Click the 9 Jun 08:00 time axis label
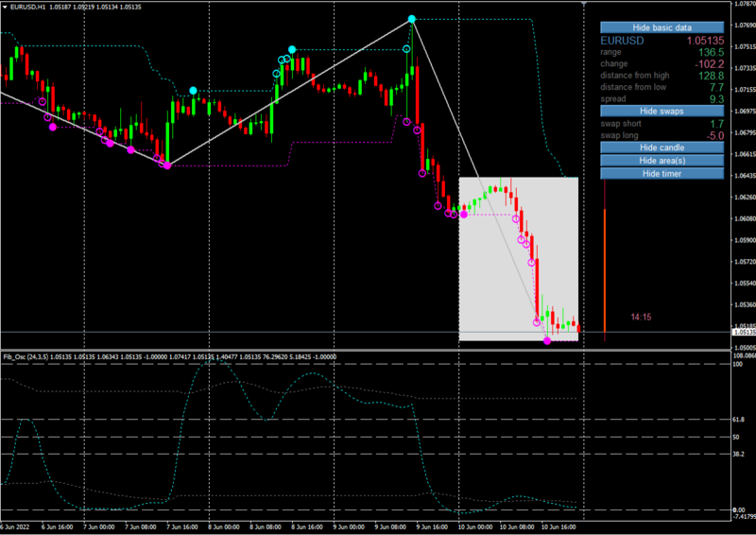Screen dimensions: 756x535 tap(391, 526)
